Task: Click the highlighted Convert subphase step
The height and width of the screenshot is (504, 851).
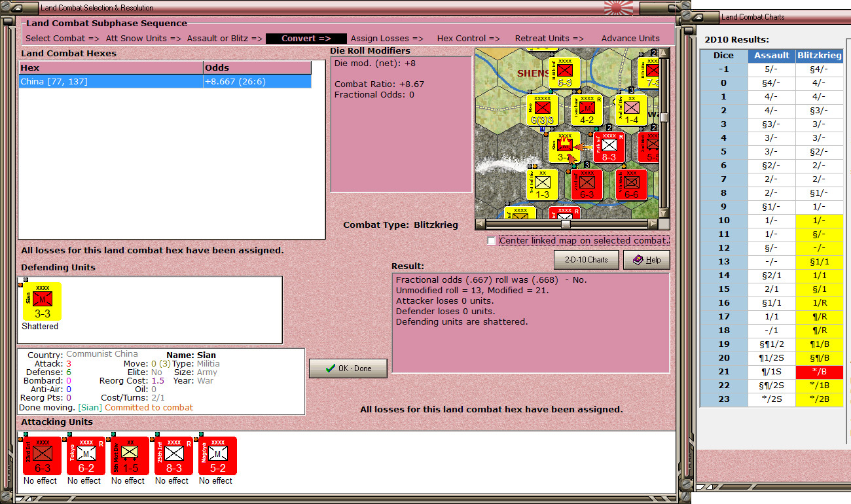Action: (x=306, y=39)
